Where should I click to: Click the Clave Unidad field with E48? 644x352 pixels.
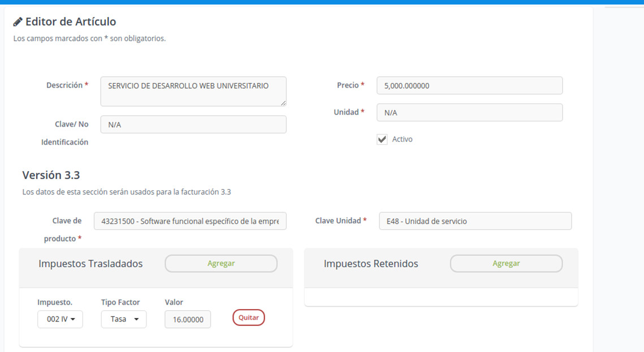475,221
